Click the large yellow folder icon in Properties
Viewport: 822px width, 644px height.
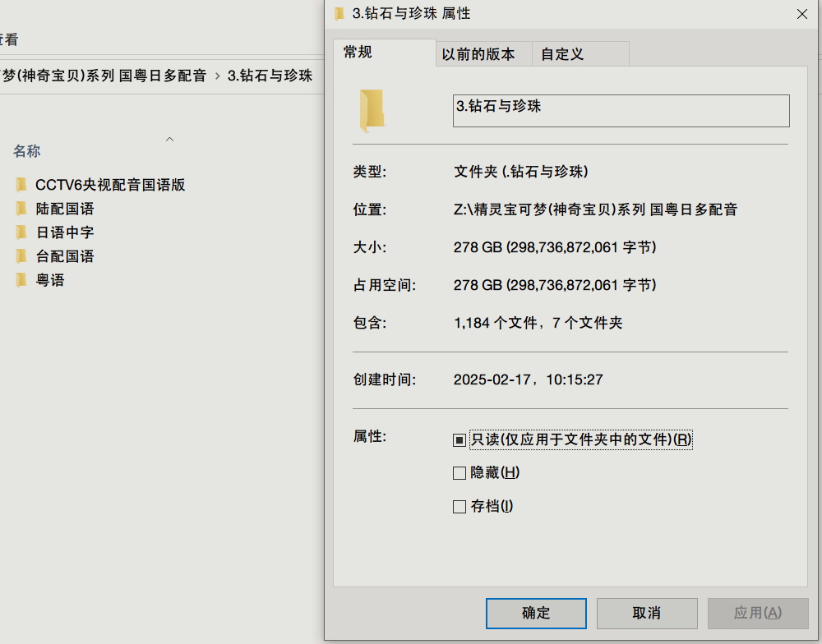[x=371, y=109]
